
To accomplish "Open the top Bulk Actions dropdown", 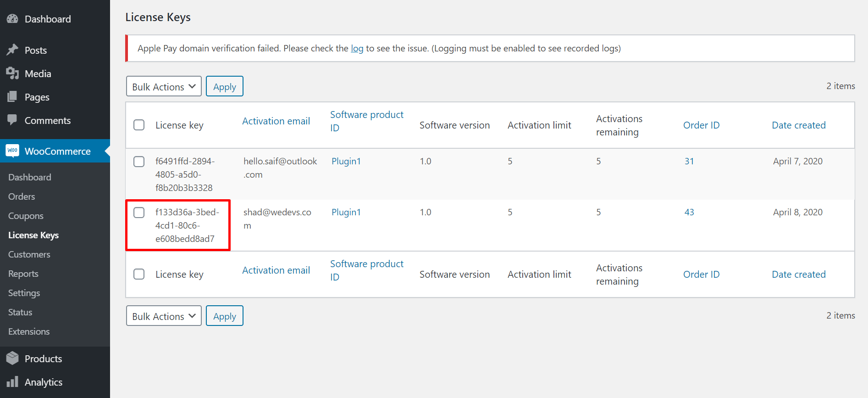I will point(164,86).
